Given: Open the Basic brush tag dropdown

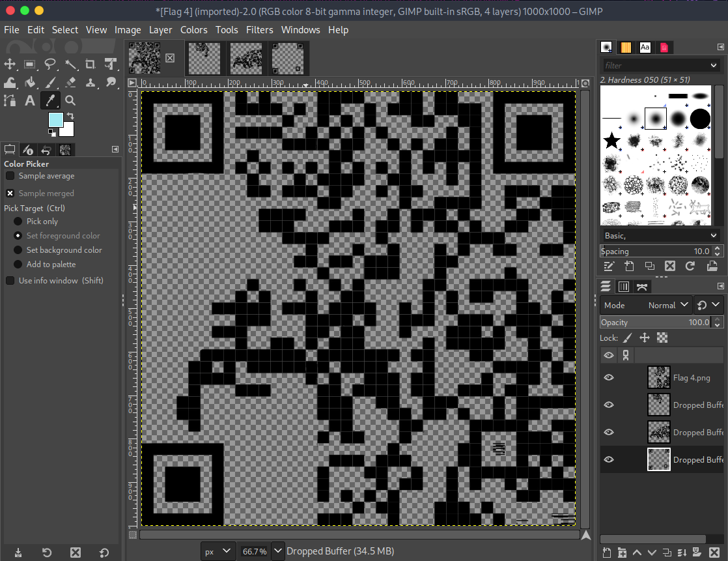Looking at the screenshot, I should click(661, 236).
